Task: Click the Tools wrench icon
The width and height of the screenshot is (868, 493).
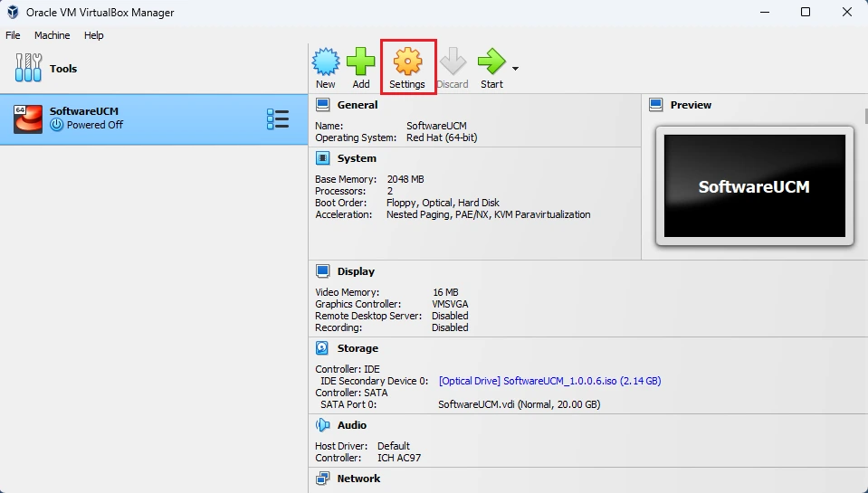Action: tap(28, 68)
